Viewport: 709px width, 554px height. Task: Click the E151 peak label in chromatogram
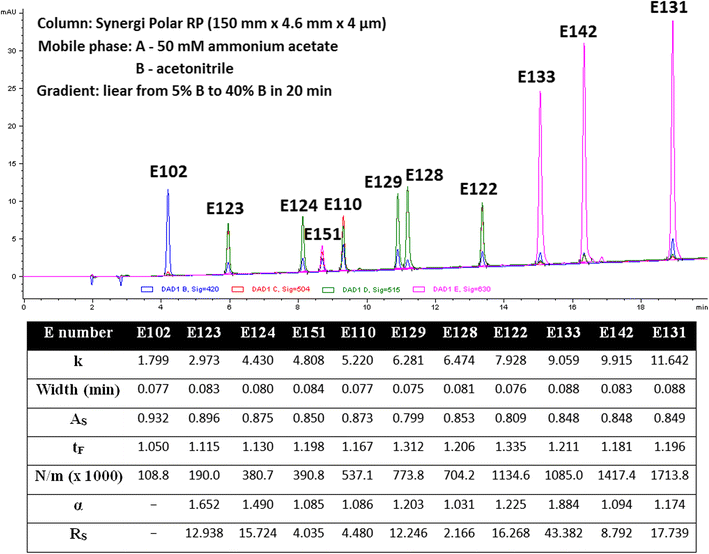click(322, 234)
